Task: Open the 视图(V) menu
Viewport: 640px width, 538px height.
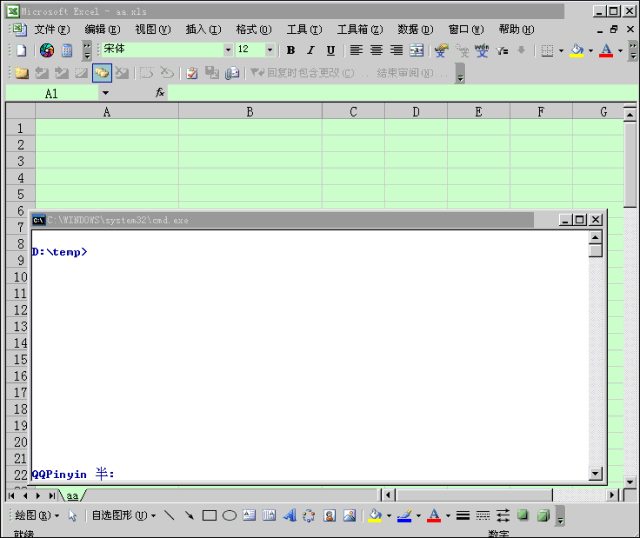Action: click(153, 29)
